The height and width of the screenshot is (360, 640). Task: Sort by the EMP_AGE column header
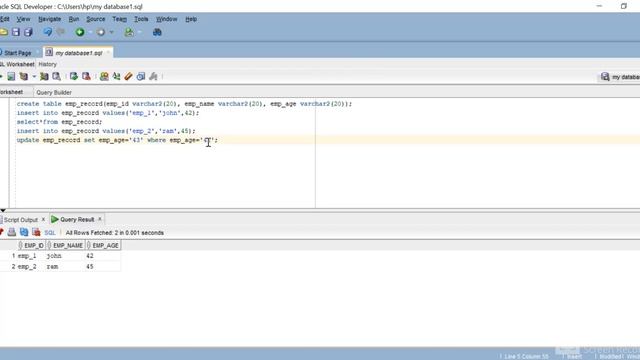(x=103, y=245)
